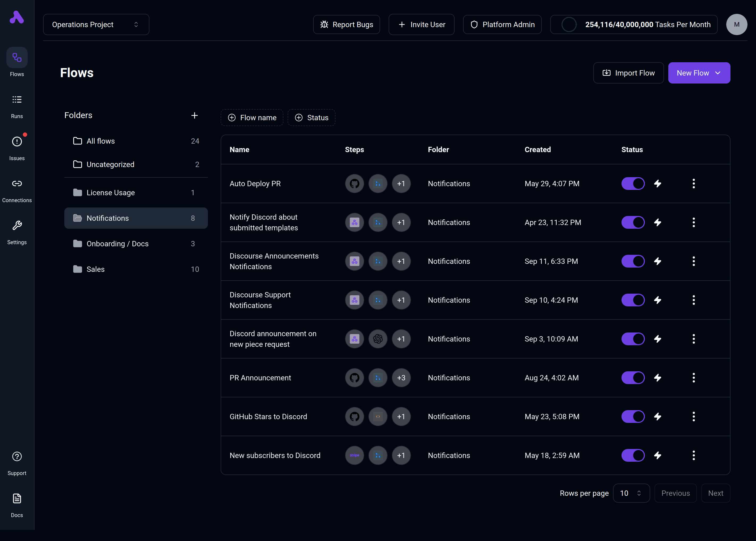756x541 pixels.
Task: Select the Uncategorized folder
Action: (x=136, y=164)
